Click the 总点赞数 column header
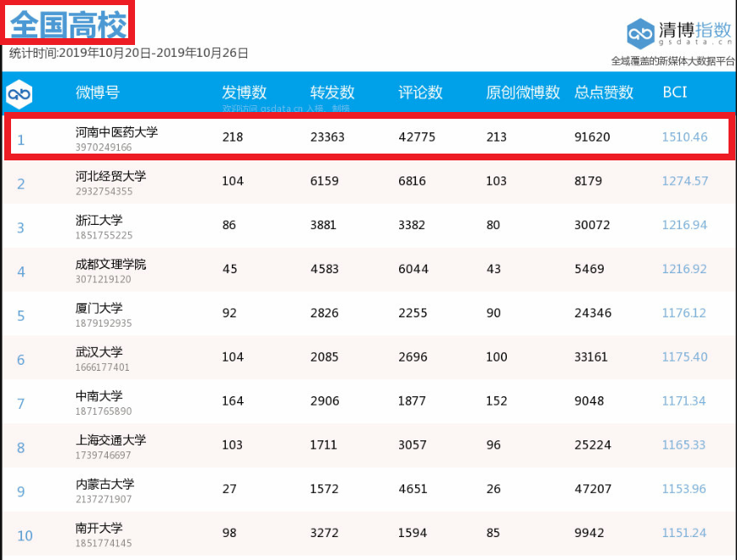The width and height of the screenshot is (737, 560). click(x=605, y=92)
